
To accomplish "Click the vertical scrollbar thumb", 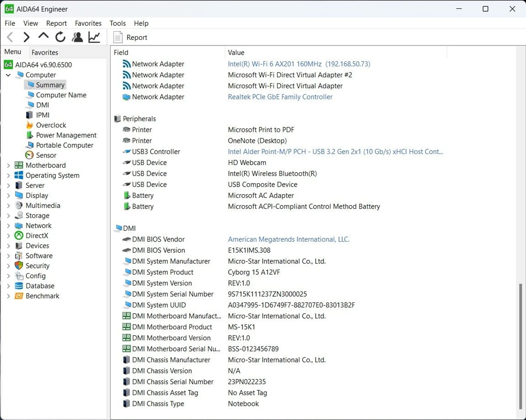I will 521,346.
